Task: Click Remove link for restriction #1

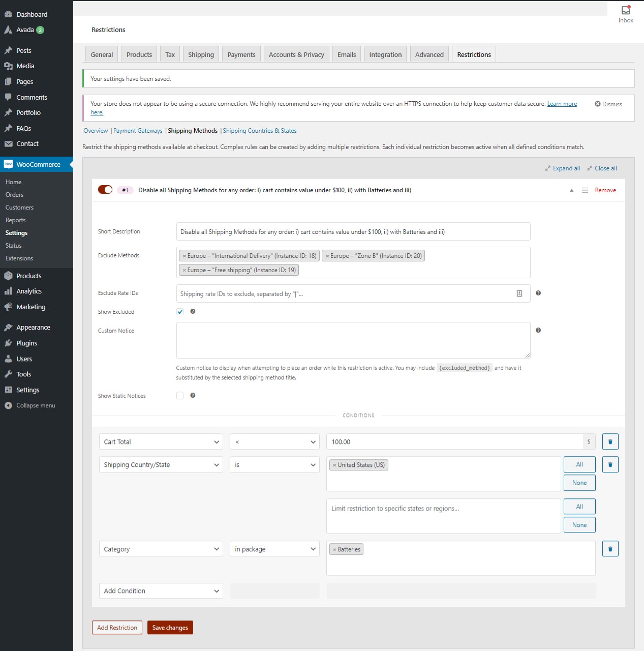Action: [x=605, y=190]
